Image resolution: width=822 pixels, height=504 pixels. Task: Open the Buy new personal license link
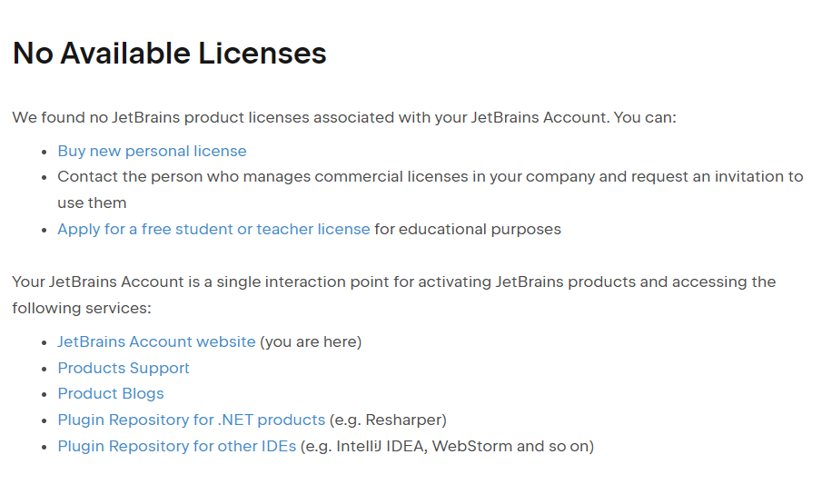[152, 151]
